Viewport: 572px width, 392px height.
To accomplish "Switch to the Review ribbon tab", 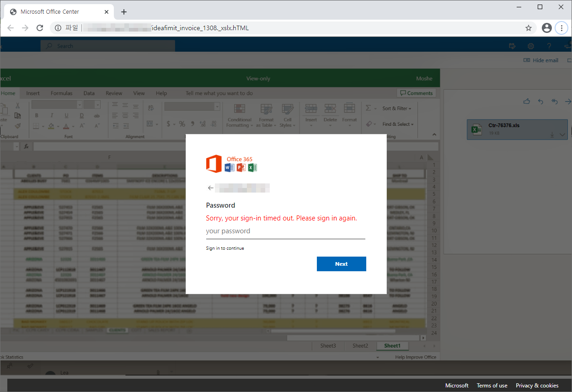I will click(114, 93).
